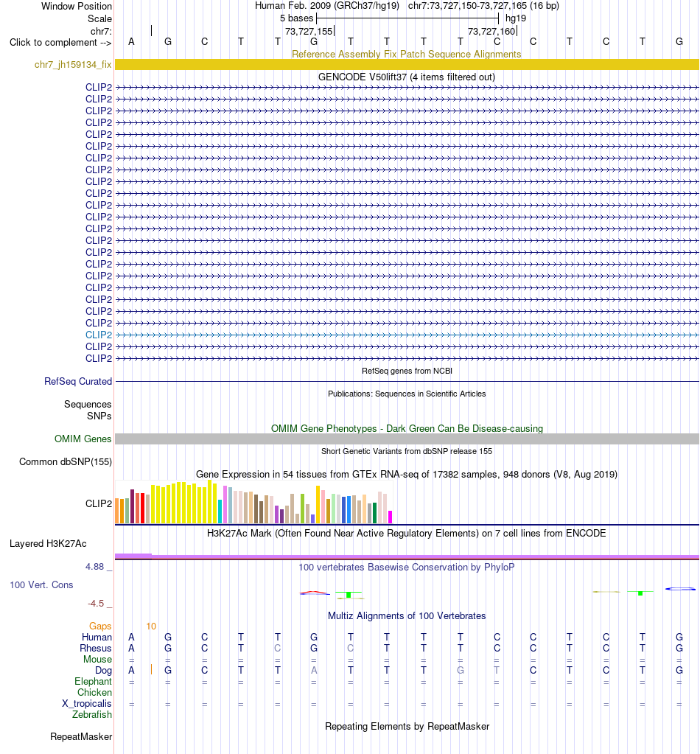Click the GTEx CLIP2 expression bar chart
Image resolution: width=700 pixels, height=754 pixels.
pos(254,502)
